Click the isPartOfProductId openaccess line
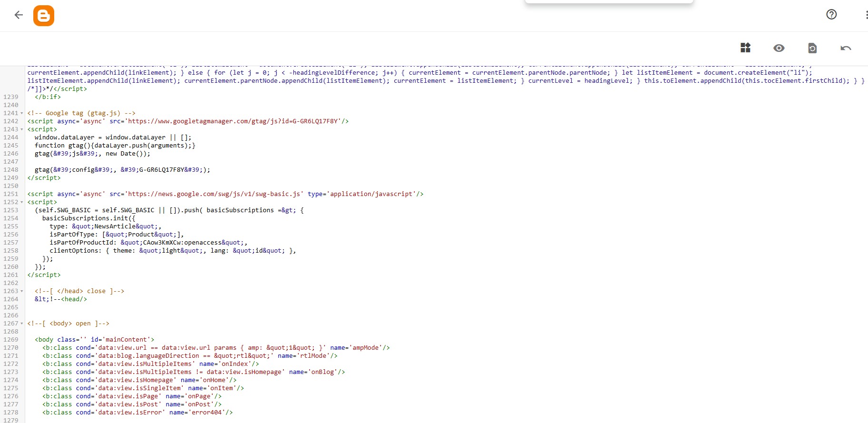868x423 pixels. [148, 243]
